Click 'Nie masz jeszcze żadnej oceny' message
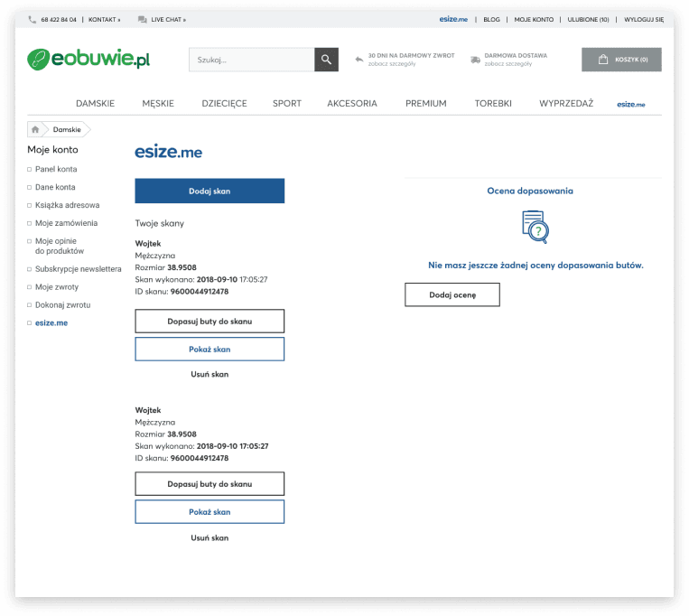 [x=535, y=265]
